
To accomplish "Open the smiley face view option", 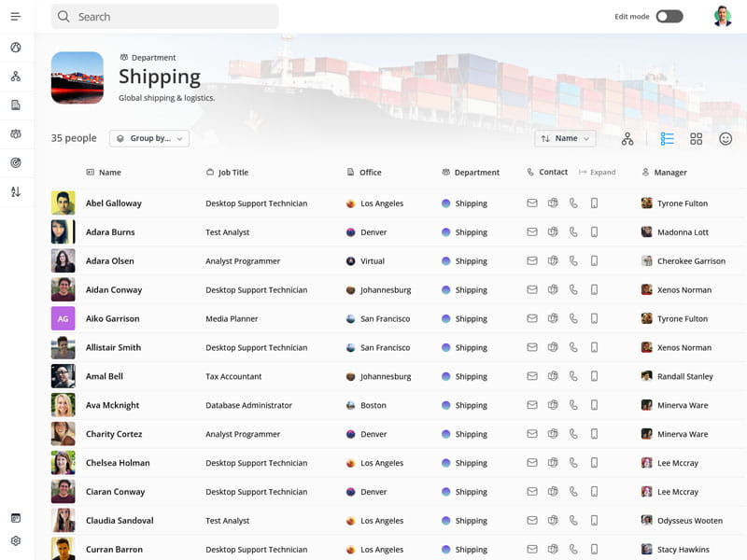I will coord(727,138).
